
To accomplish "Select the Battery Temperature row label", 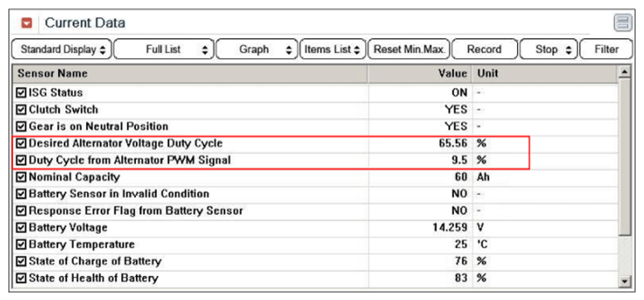I will 82,244.
